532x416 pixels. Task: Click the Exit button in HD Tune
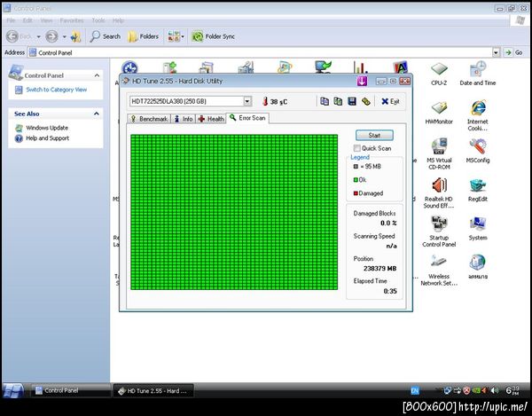[x=390, y=101]
